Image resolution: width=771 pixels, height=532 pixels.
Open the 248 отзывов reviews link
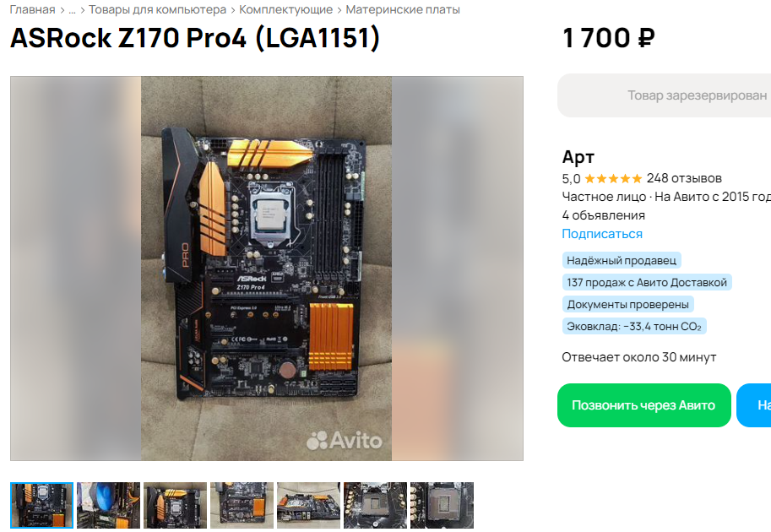(684, 178)
